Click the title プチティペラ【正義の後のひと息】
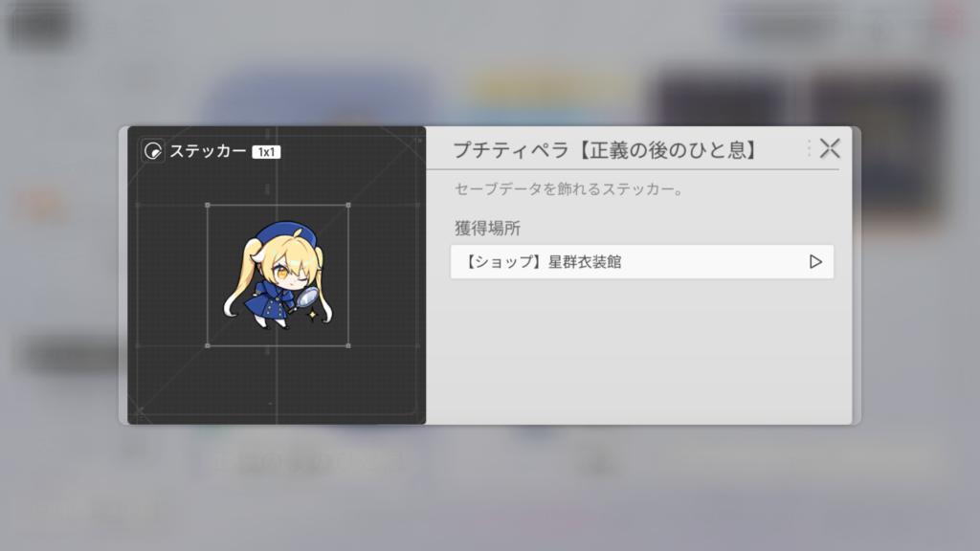The image size is (980, 551). (x=606, y=150)
